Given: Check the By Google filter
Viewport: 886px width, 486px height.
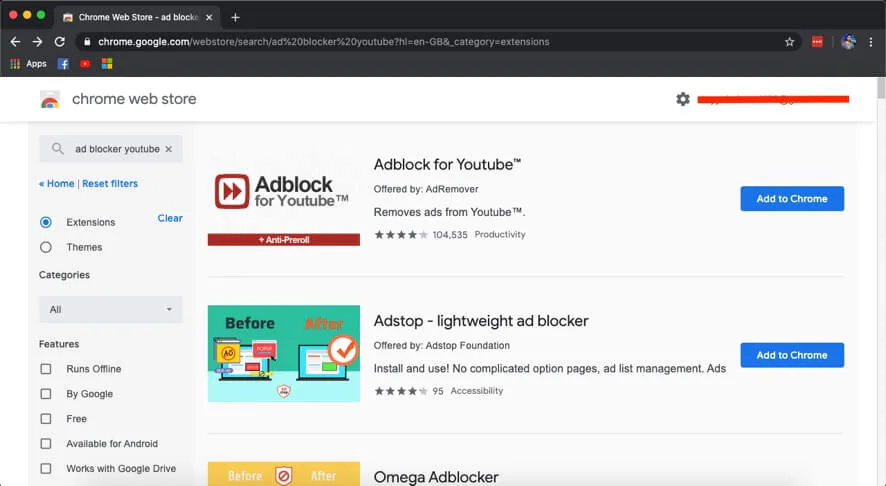Looking at the screenshot, I should (x=46, y=394).
